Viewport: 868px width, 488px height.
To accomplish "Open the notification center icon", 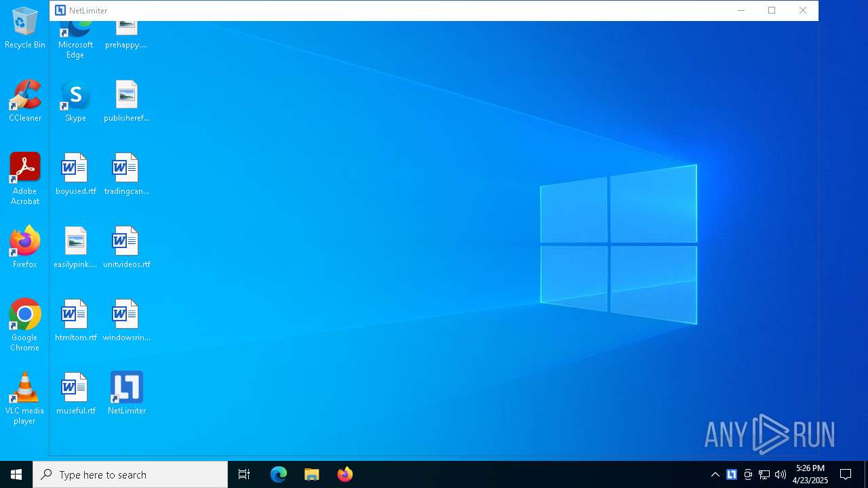I will (846, 474).
